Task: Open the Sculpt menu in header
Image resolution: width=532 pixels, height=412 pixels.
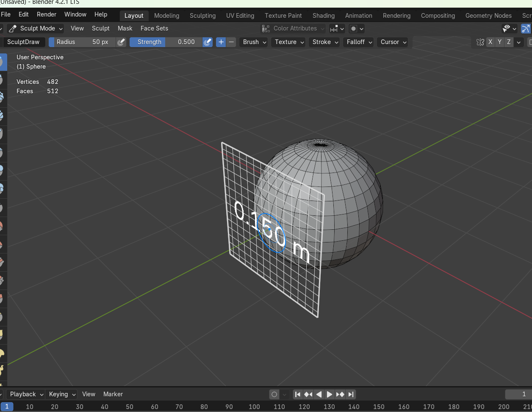Action: [101, 28]
